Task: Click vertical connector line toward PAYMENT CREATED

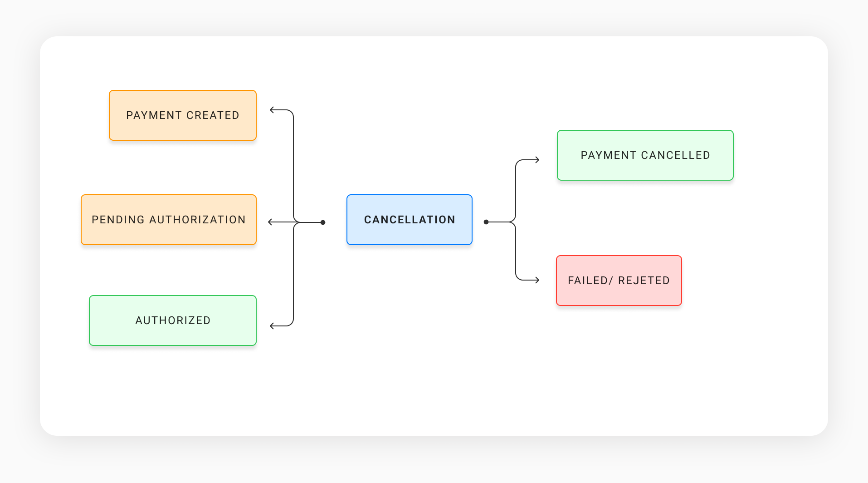Action: [293, 163]
